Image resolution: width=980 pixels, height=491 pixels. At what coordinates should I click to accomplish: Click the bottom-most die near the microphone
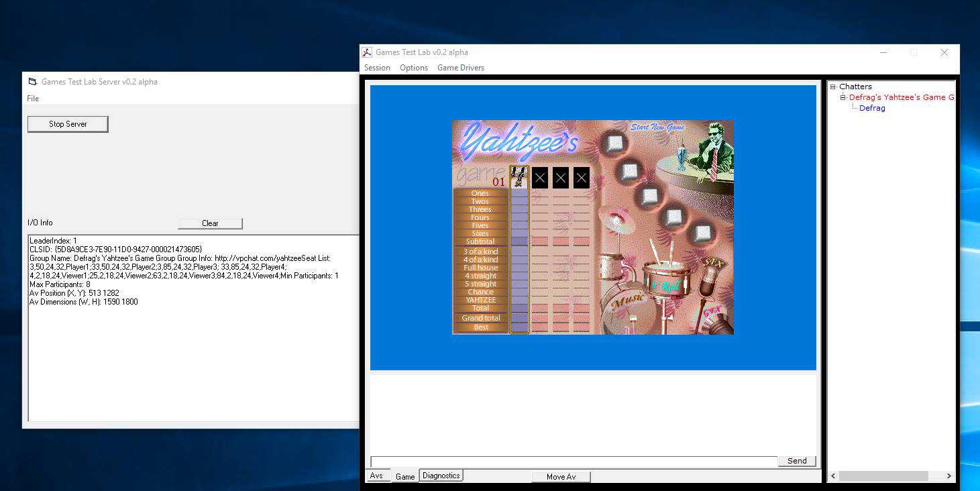point(702,233)
